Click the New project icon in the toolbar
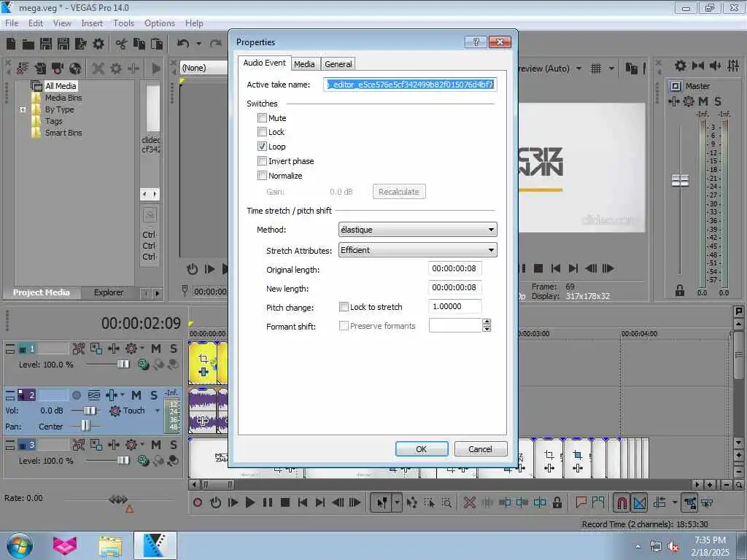The image size is (747, 560). click(11, 44)
